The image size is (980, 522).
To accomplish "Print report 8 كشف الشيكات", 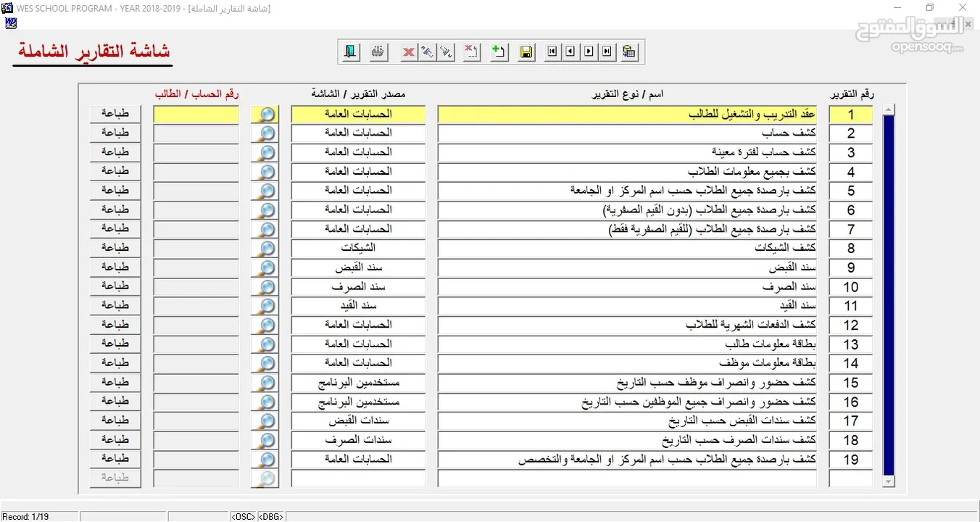I will (x=115, y=248).
